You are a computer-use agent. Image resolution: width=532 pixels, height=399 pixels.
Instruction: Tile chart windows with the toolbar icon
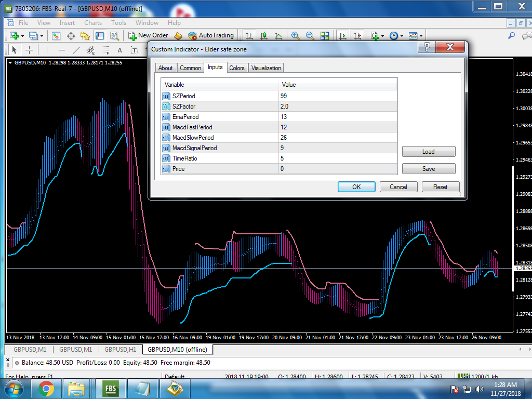click(325, 35)
